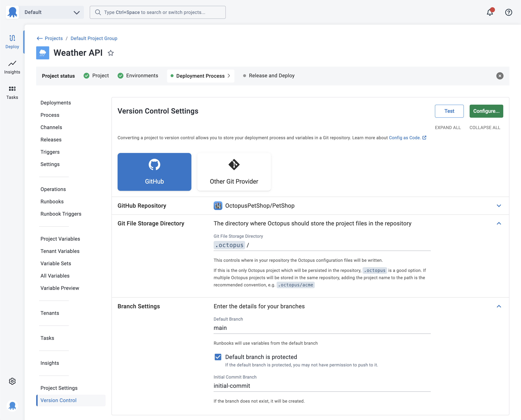Click the Insights icon in left sidebar
The width and height of the screenshot is (521, 420).
12,66
